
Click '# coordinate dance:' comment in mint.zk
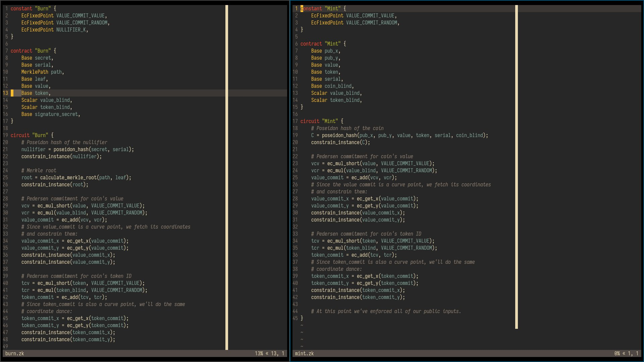point(337,269)
